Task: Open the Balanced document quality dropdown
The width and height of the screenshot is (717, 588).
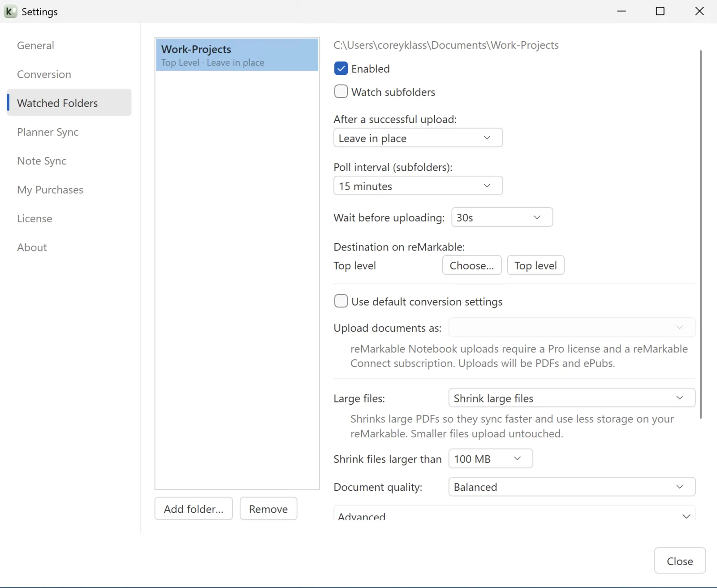Action: tap(572, 487)
